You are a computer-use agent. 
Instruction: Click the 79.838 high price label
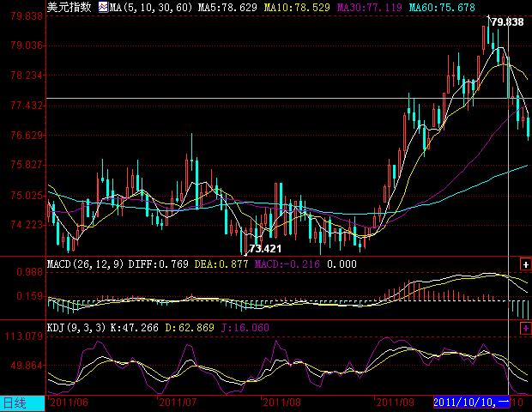[508, 22]
